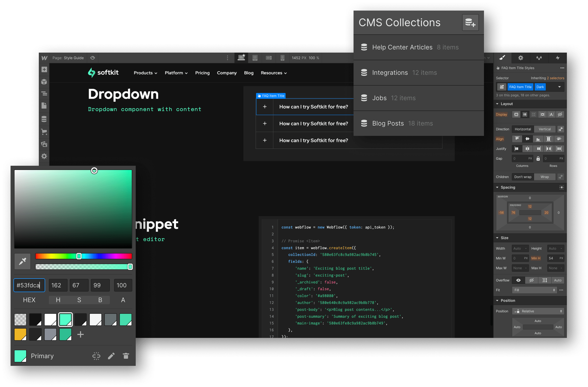Open the Ecommerce cart icon in sidebar
588x387 pixels.
tap(44, 132)
